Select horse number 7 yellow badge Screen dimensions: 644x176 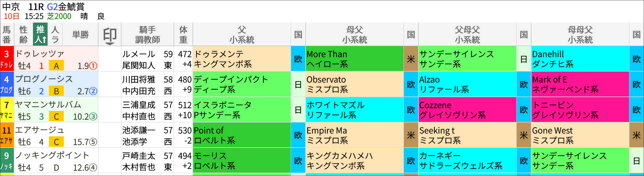tap(7, 109)
